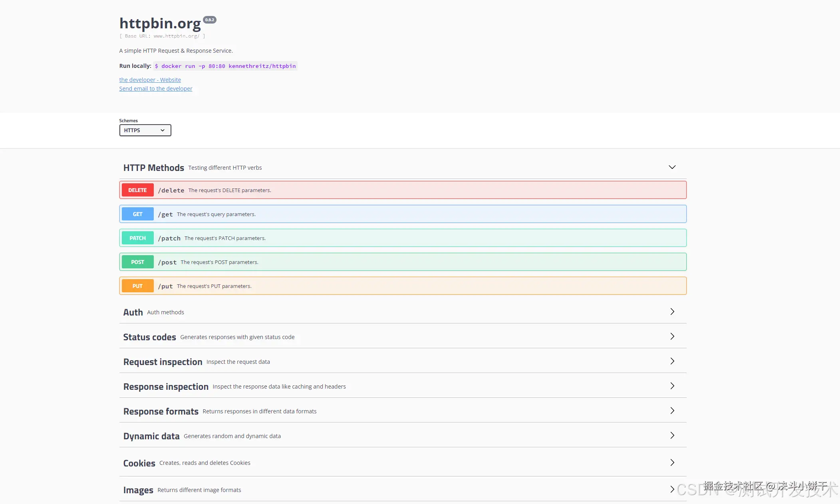Collapse the HTTP Methods section chevron

coord(672,167)
